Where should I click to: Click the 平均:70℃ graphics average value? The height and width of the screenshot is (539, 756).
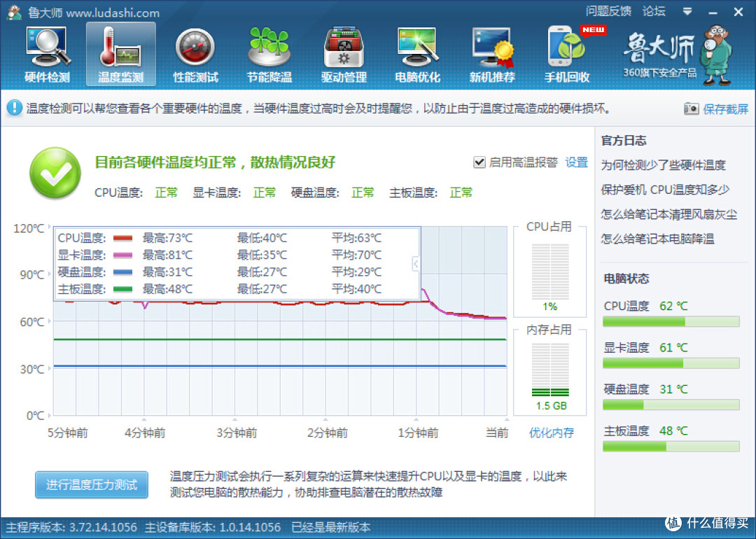356,255
